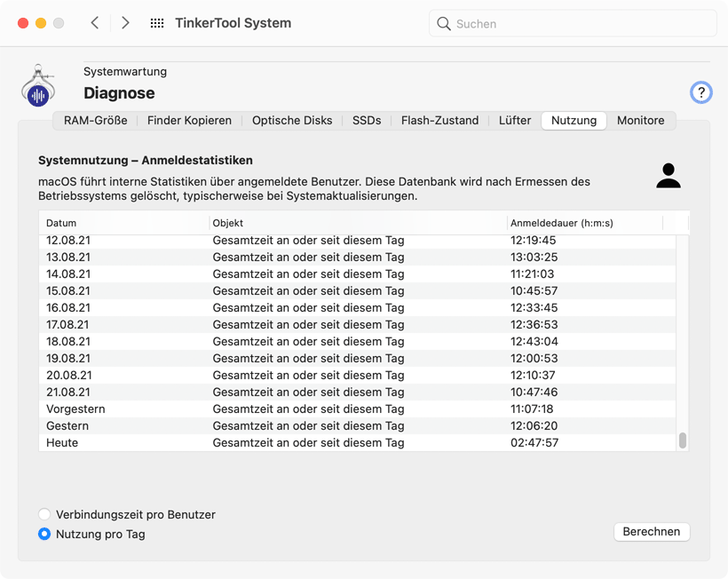Go back with the left chevron

95,23
